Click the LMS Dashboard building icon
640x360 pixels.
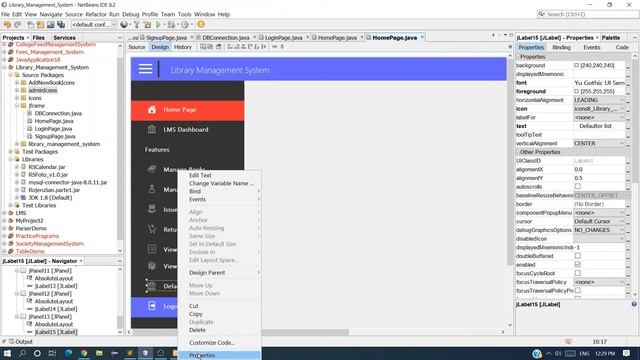click(152, 129)
